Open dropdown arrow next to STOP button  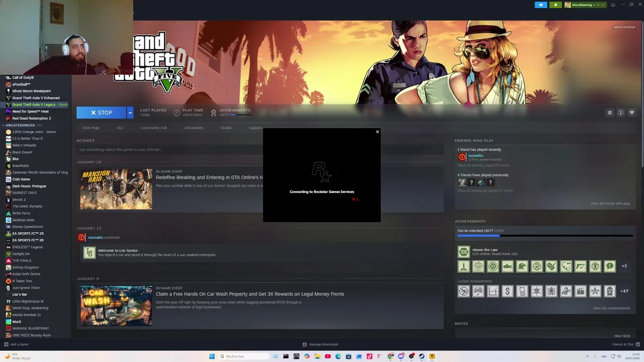click(x=130, y=113)
